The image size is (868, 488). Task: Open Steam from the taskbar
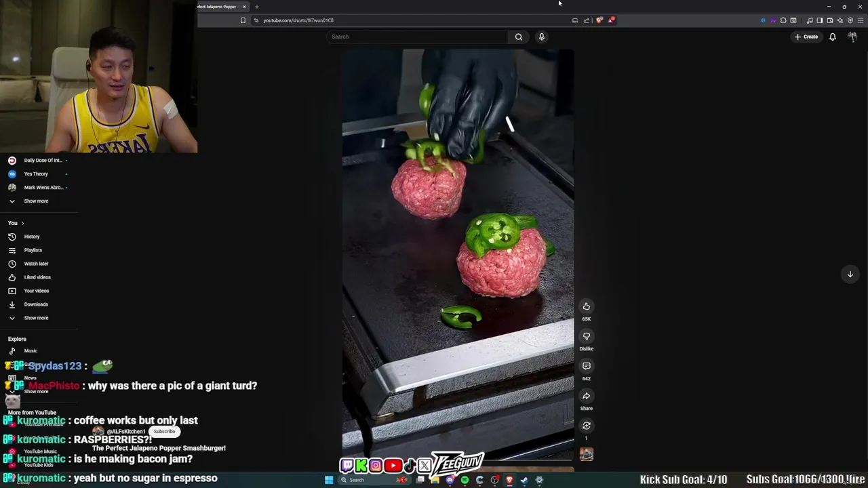point(524,480)
